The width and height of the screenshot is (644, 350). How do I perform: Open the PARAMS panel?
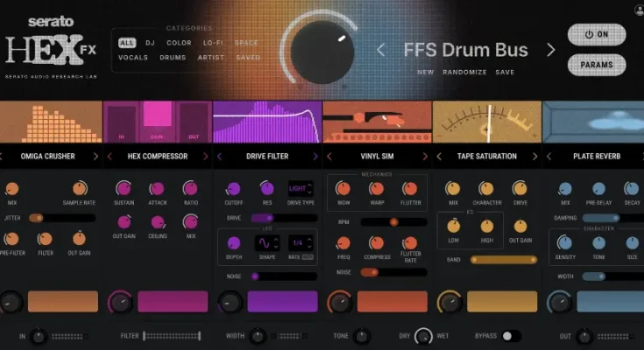point(597,65)
